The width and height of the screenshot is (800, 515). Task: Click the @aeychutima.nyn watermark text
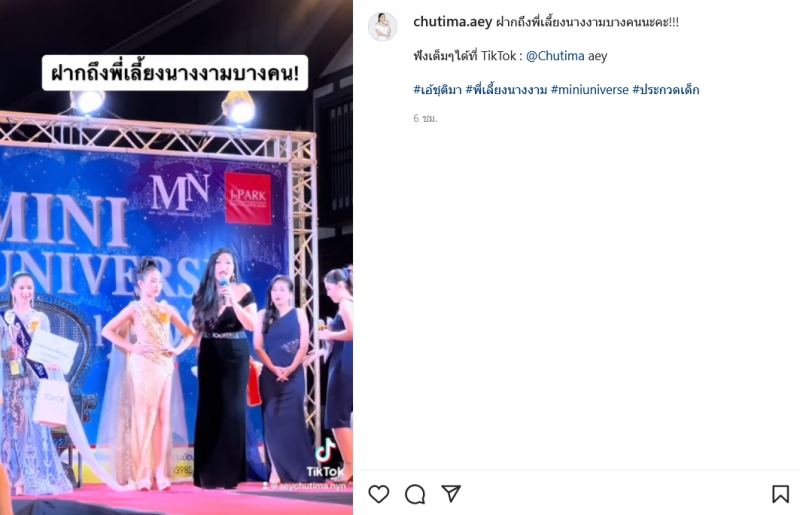pyautogui.click(x=304, y=485)
